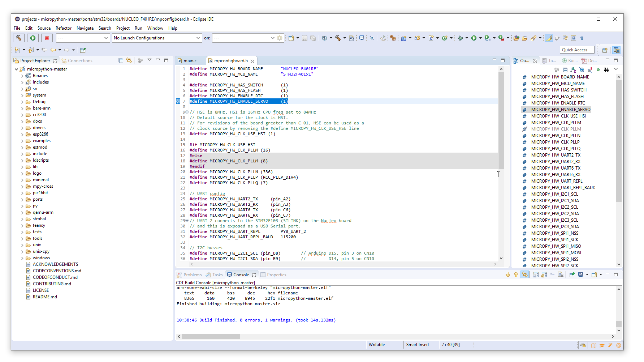Click the Outline sort alphabetically icon
This screenshot has width=644, height=362.
click(x=573, y=70)
